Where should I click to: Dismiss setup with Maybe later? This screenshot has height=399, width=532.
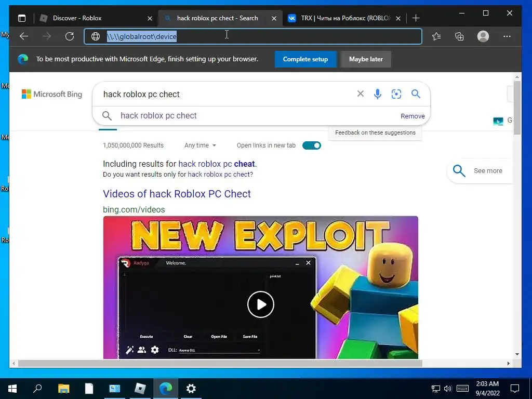(x=366, y=59)
